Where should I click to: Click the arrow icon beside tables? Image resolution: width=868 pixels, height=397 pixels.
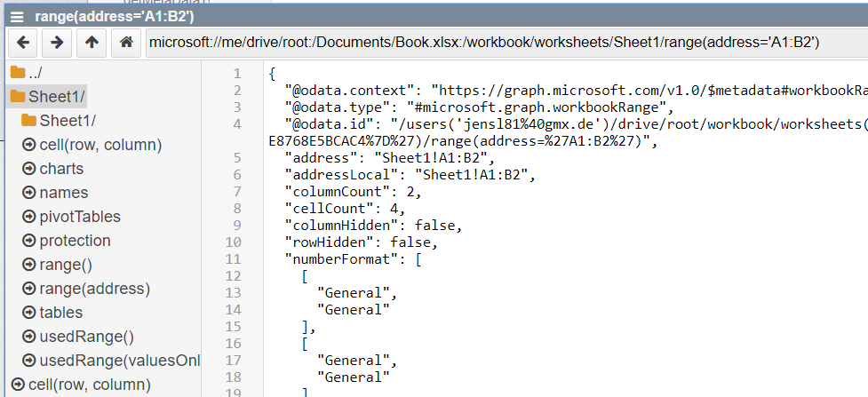click(x=28, y=313)
